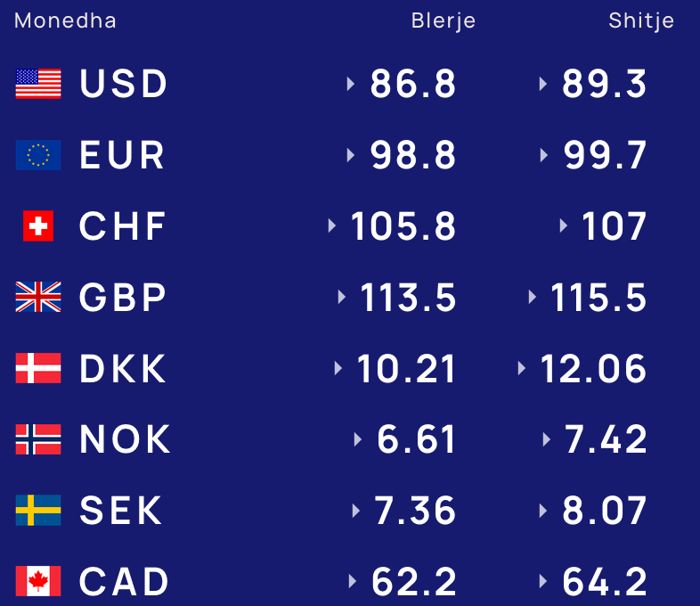Click the Monedha column header
Viewport: 700px width, 606px height.
(65, 20)
